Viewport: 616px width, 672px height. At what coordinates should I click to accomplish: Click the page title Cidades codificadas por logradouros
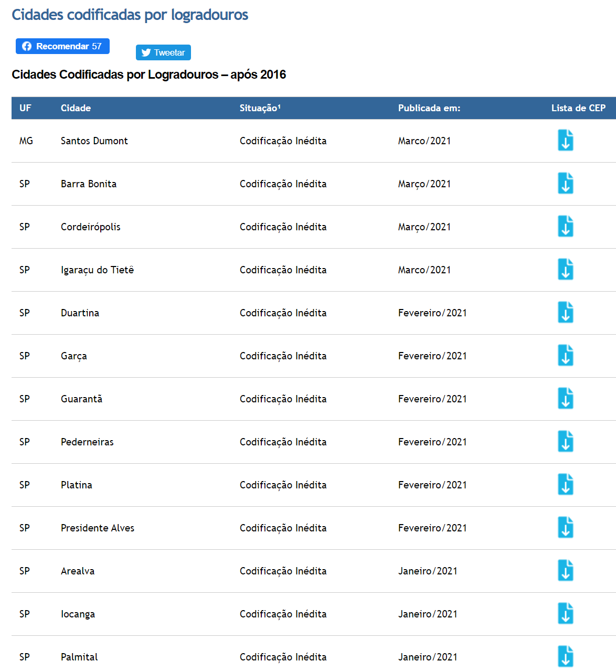point(130,15)
